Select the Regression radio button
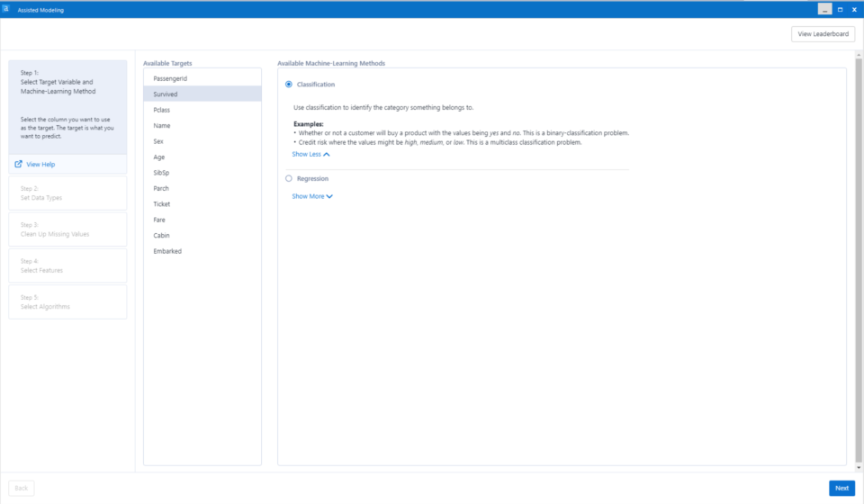The width and height of the screenshot is (864, 504). [x=289, y=178]
